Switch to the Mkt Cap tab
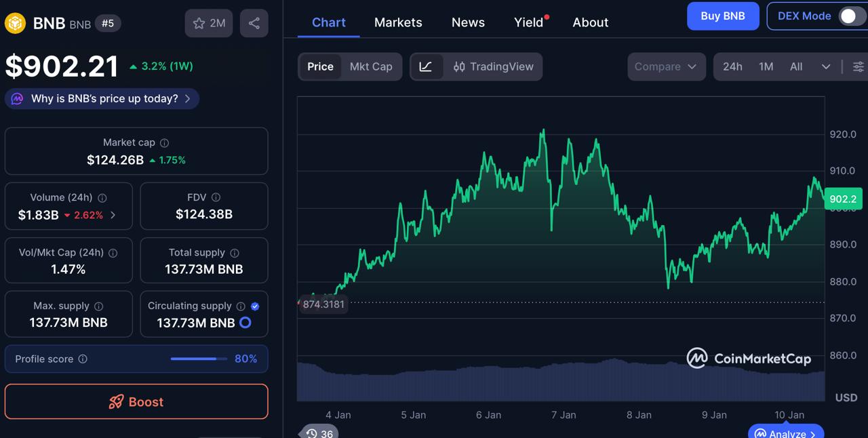 [x=371, y=66]
